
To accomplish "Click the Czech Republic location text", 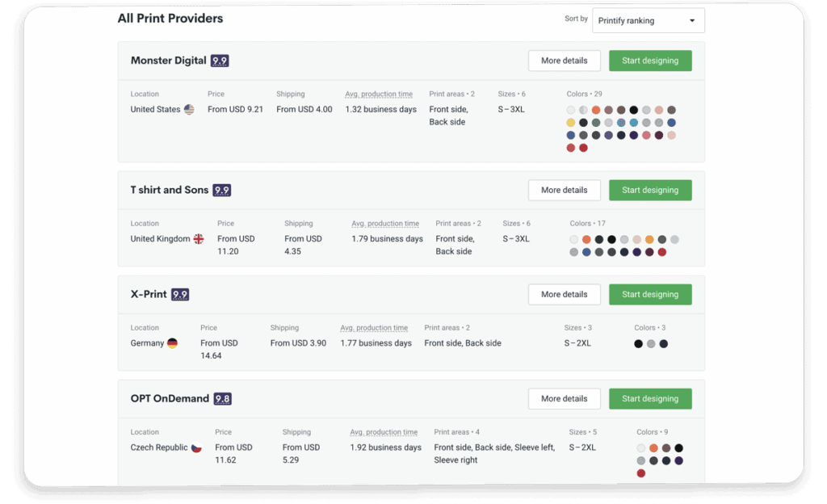I will pyautogui.click(x=159, y=448).
